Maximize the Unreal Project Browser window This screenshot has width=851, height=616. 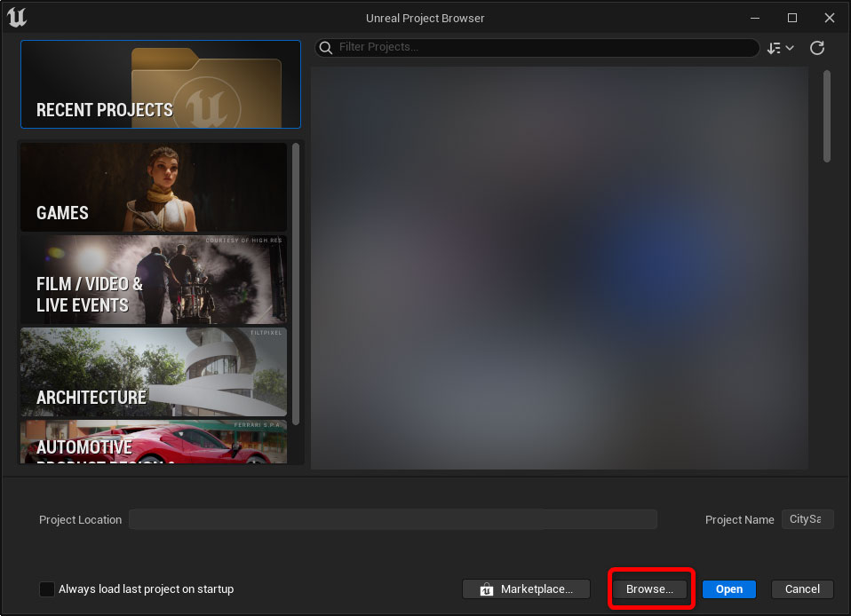pyautogui.click(x=792, y=18)
